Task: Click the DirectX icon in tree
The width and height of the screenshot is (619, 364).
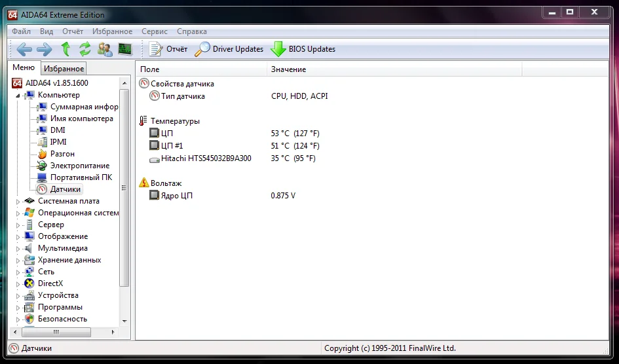Action: tap(29, 283)
